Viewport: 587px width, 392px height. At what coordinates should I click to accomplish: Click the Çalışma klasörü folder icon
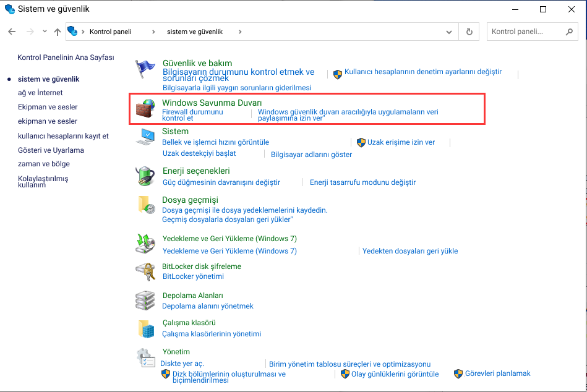point(146,329)
